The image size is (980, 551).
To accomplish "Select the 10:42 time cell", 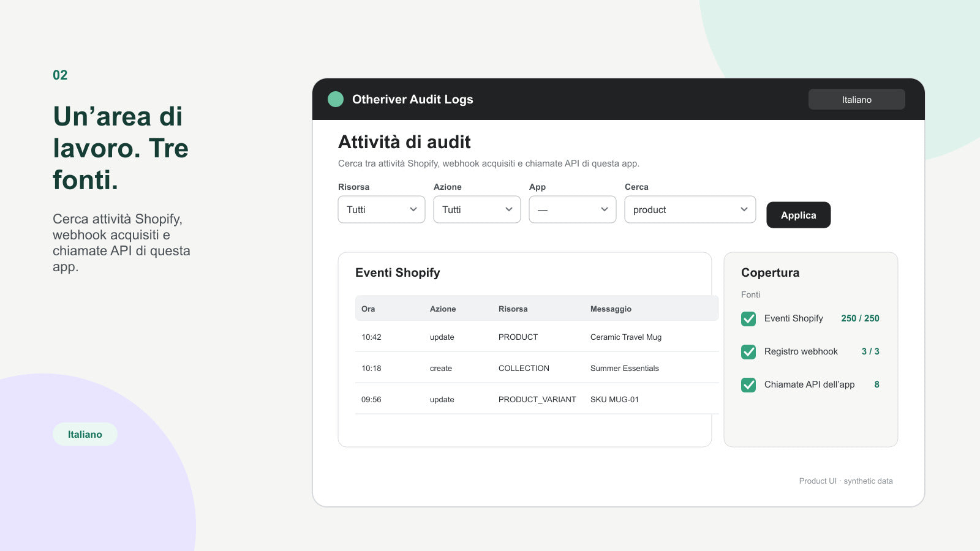I will tap(371, 337).
